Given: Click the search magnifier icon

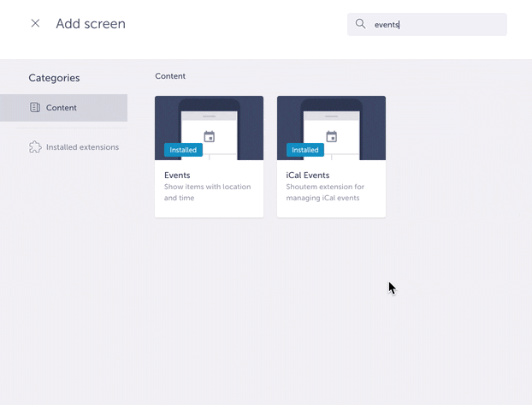Looking at the screenshot, I should pyautogui.click(x=361, y=24).
